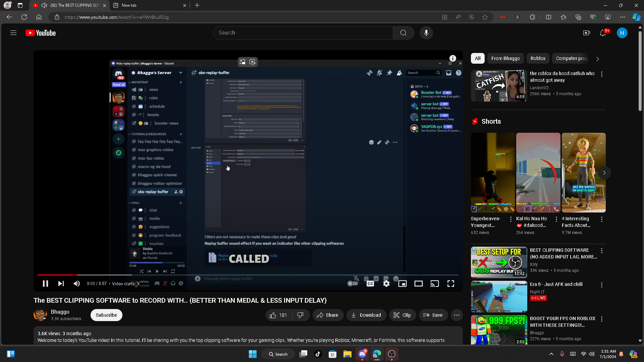Click the page vertical scrollbar

pos(640,70)
